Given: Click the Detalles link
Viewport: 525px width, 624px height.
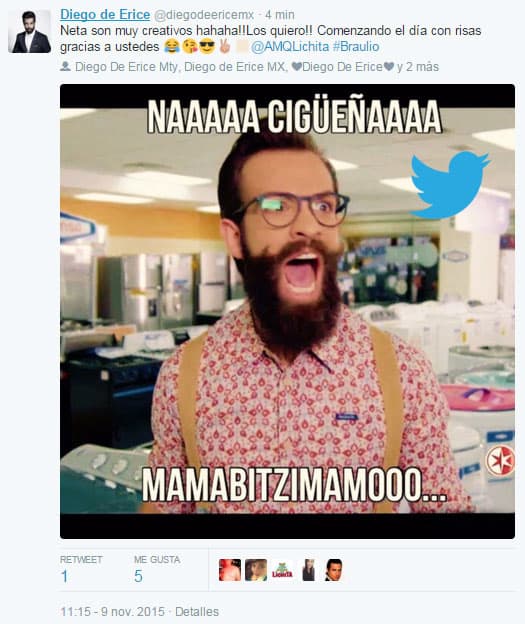Looking at the screenshot, I should [197, 612].
